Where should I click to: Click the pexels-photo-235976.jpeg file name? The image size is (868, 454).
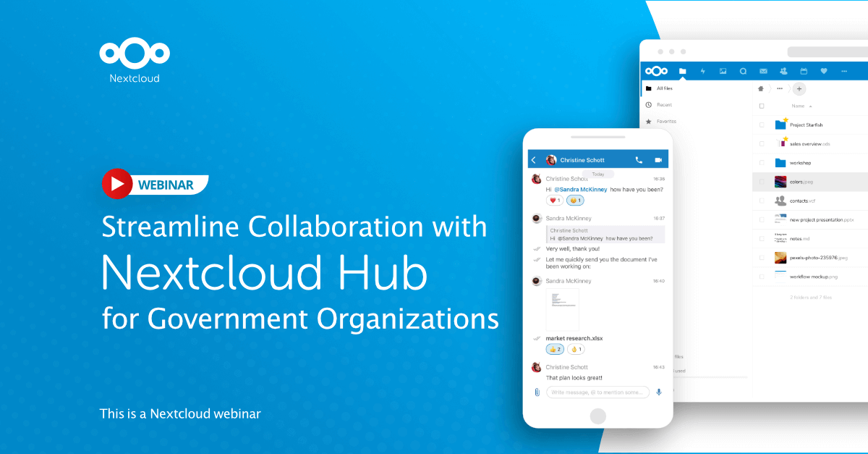(x=818, y=257)
